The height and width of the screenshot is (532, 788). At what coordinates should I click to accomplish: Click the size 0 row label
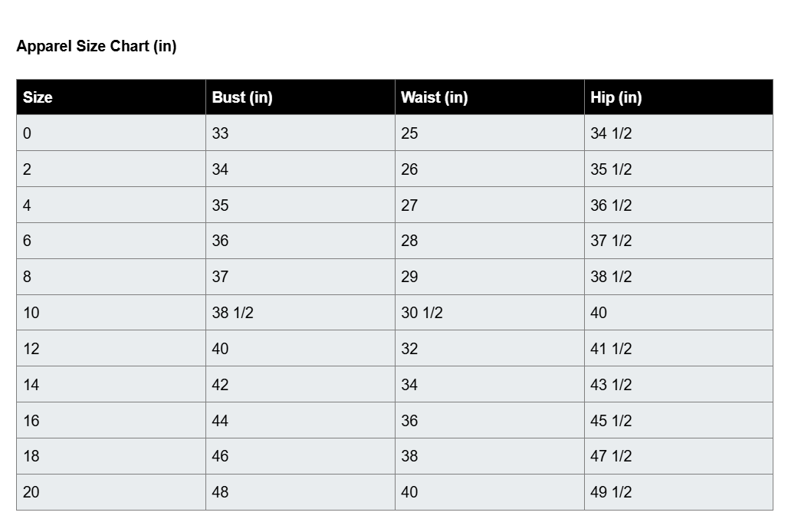tap(27, 133)
